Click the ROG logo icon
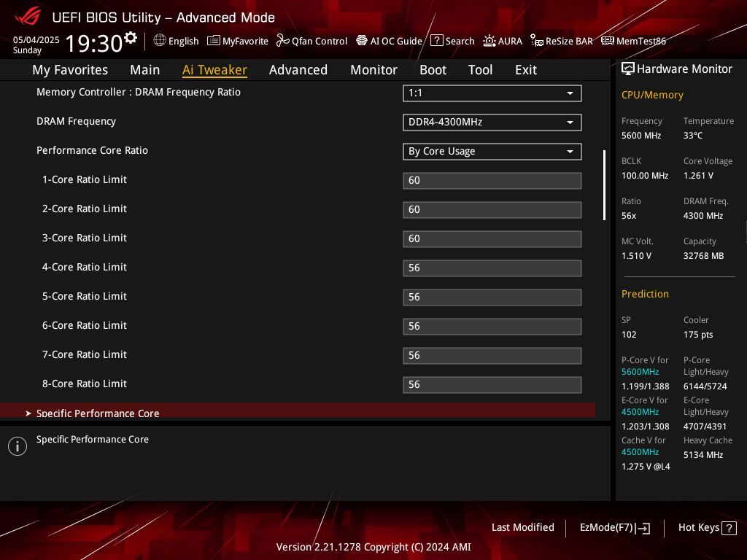Screen dimensions: 747x560 28,17
